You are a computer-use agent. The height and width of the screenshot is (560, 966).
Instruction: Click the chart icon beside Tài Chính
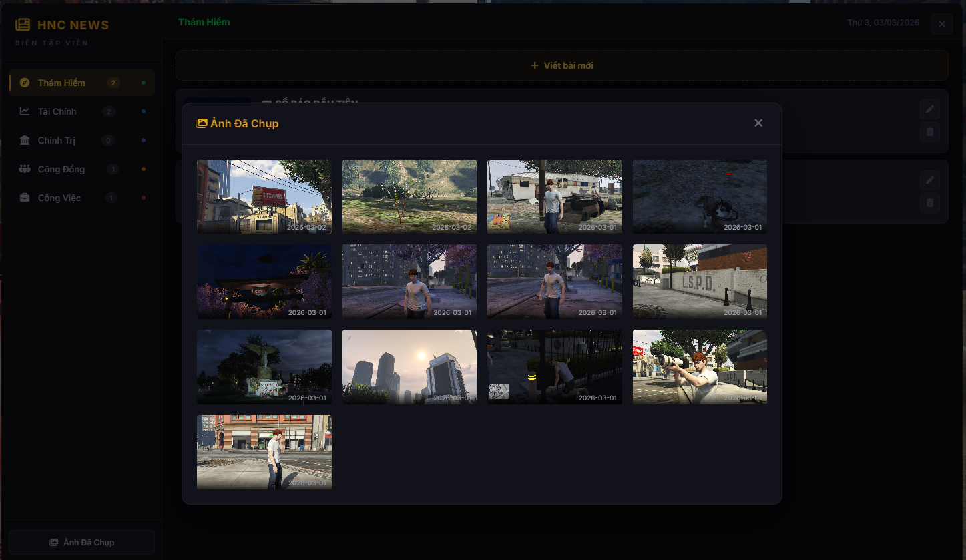pos(25,111)
